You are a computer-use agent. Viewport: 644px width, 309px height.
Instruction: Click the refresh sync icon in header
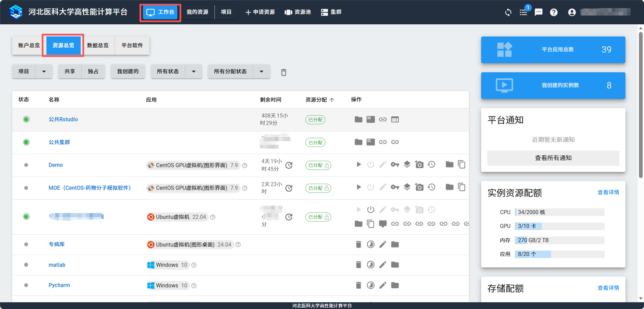pos(508,12)
